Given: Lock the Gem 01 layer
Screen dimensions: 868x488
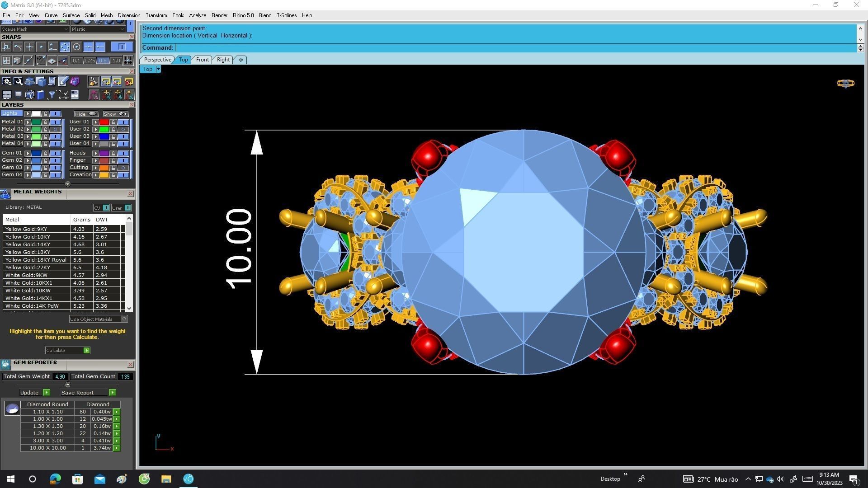Looking at the screenshot, I should point(45,153).
